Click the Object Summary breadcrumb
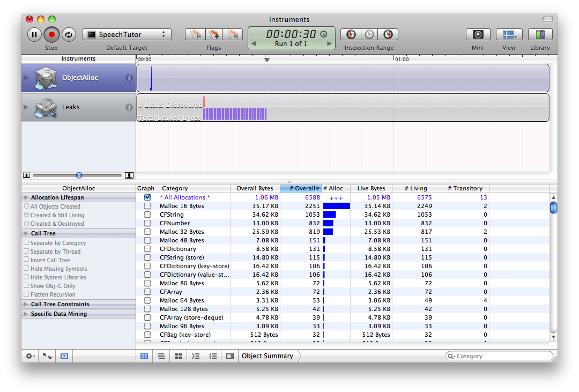The height and width of the screenshot is (392, 579). pyautogui.click(x=268, y=356)
